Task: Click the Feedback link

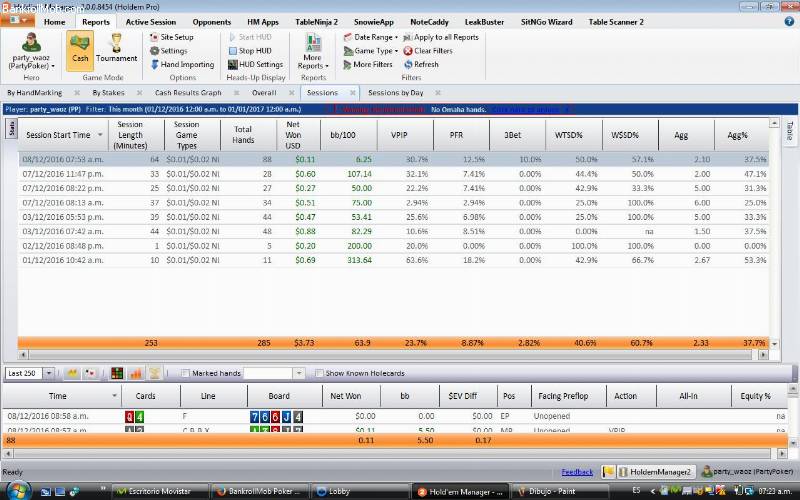Action: coord(577,472)
